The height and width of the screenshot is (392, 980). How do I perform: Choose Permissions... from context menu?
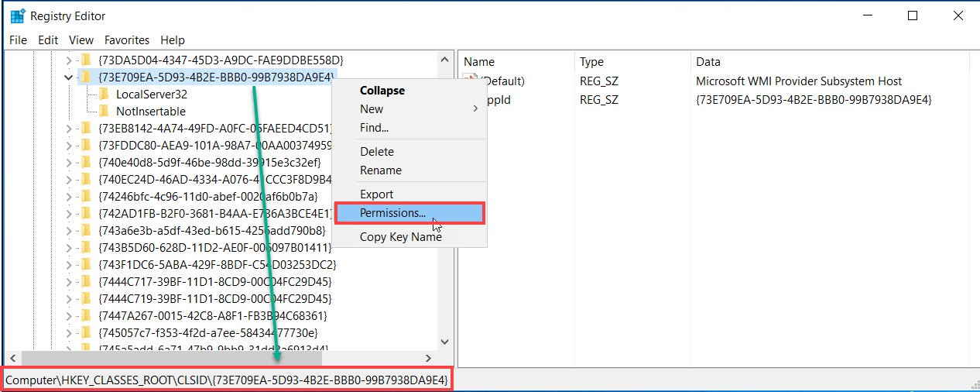pyautogui.click(x=409, y=213)
